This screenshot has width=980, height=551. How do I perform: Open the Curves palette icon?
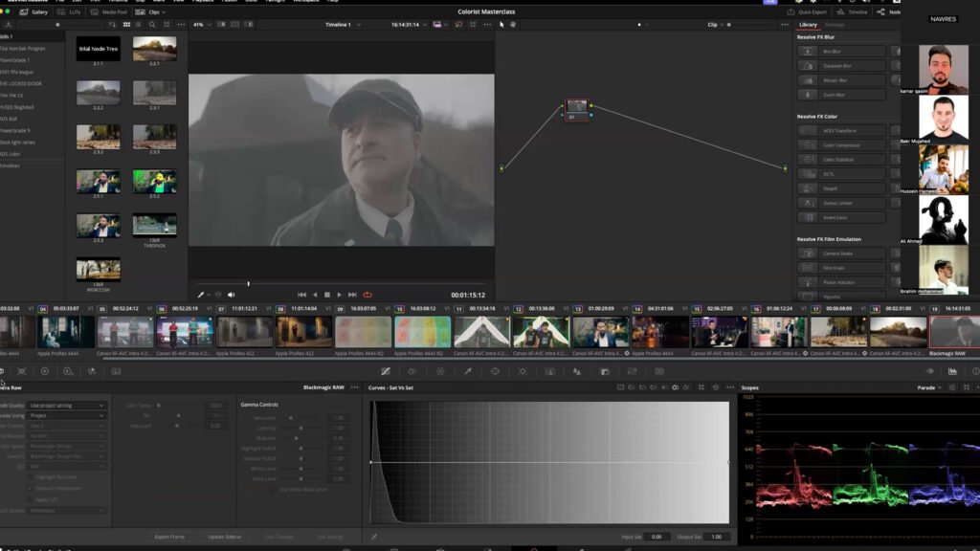(x=386, y=371)
